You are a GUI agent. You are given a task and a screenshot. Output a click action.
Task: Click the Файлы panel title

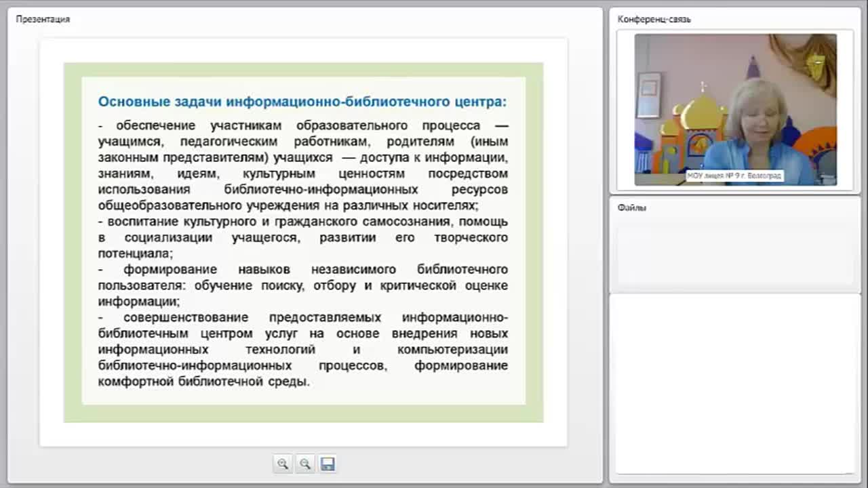click(x=631, y=208)
